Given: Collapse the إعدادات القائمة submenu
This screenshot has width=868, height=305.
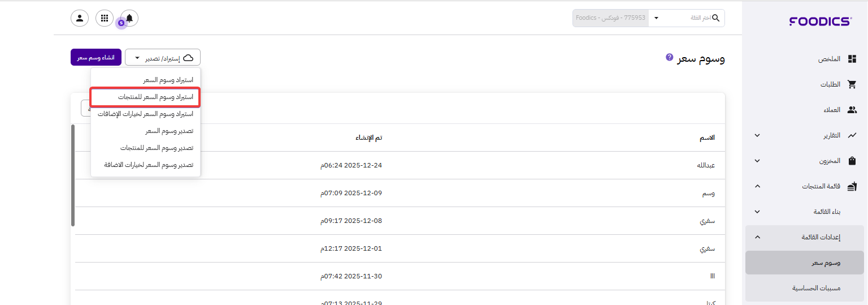Looking at the screenshot, I should coord(757,237).
